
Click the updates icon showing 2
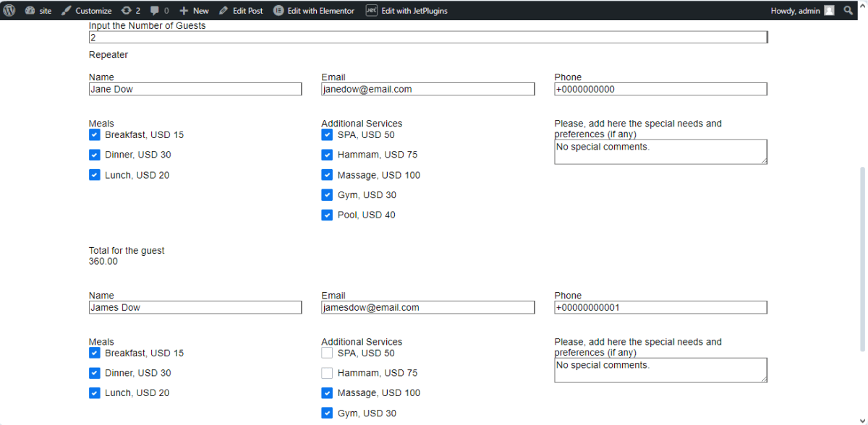(x=131, y=11)
